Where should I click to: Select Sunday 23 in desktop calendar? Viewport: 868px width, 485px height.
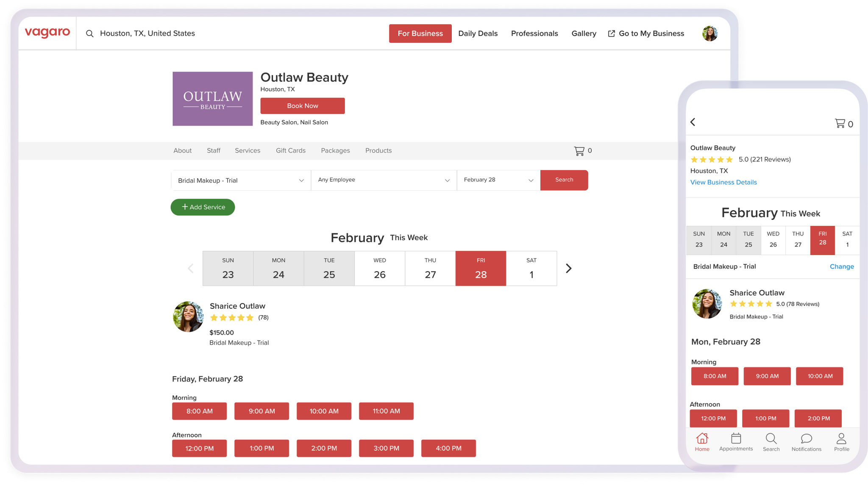click(x=228, y=269)
